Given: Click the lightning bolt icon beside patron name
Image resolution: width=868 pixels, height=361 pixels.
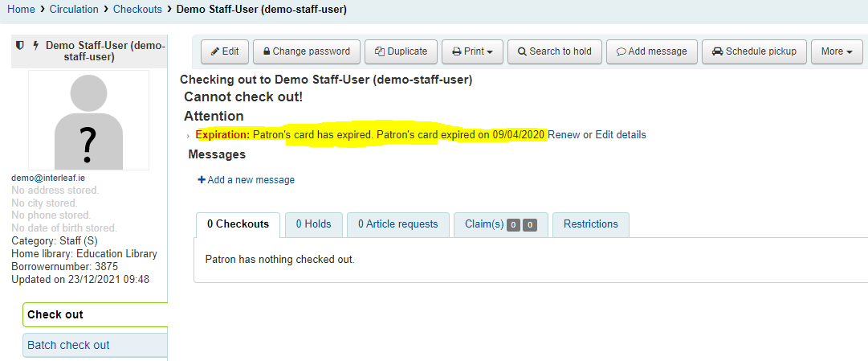Looking at the screenshot, I should [x=37, y=45].
